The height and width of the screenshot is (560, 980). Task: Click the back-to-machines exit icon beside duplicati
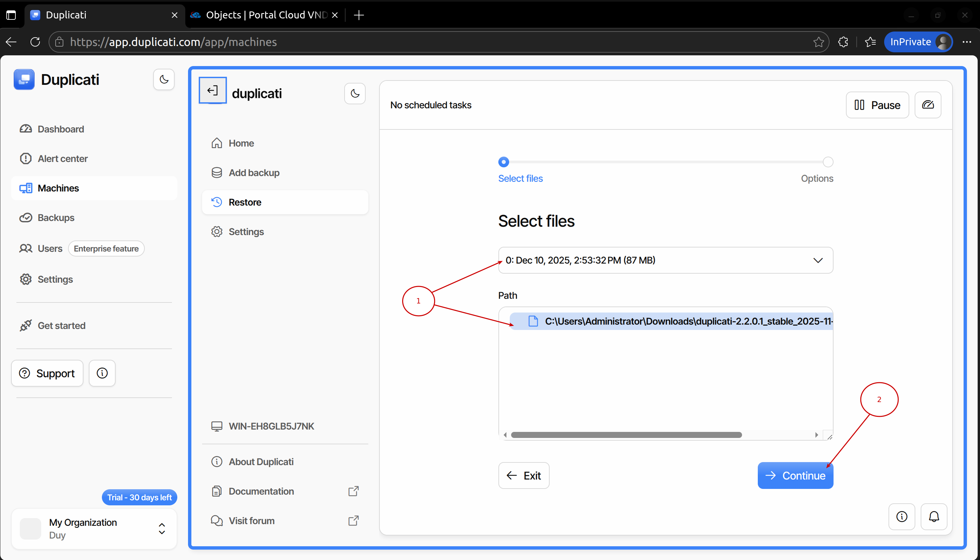click(212, 91)
